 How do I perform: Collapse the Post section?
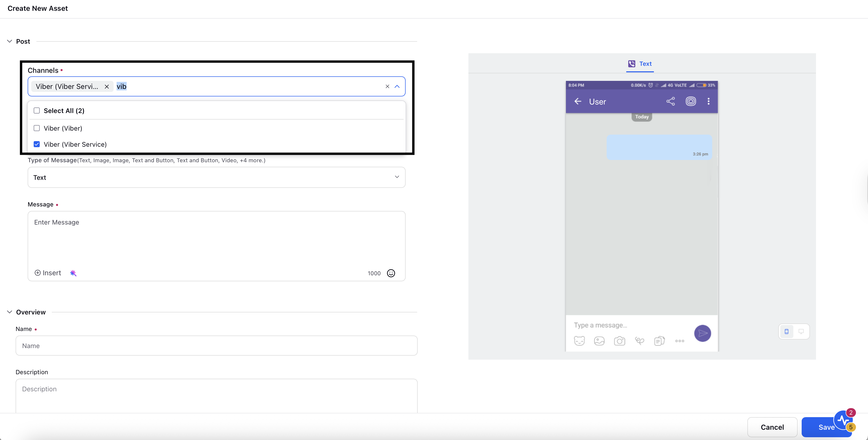10,41
